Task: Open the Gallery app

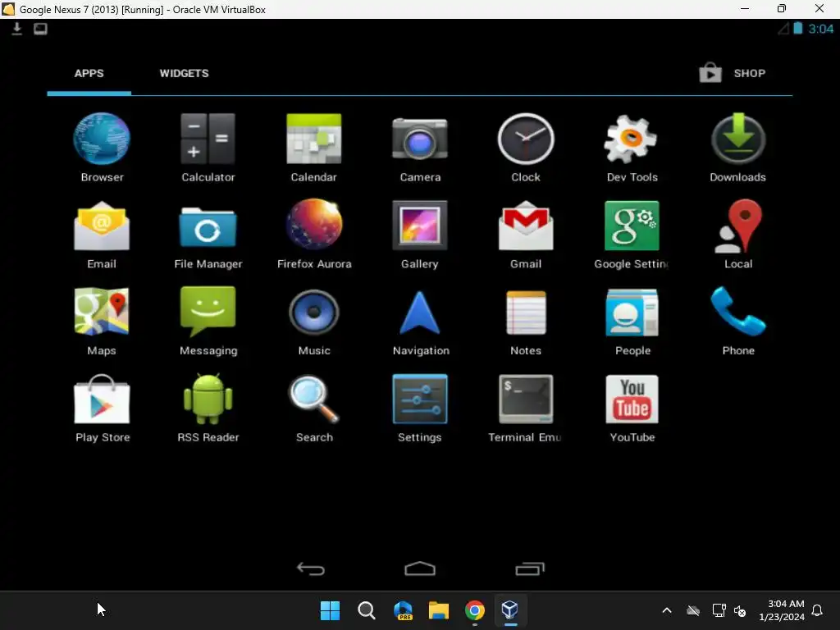Action: pos(420,234)
